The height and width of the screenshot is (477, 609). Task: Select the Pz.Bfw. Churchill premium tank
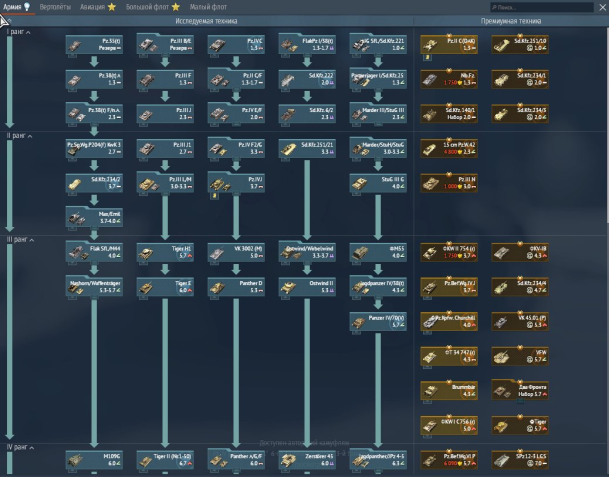(447, 320)
